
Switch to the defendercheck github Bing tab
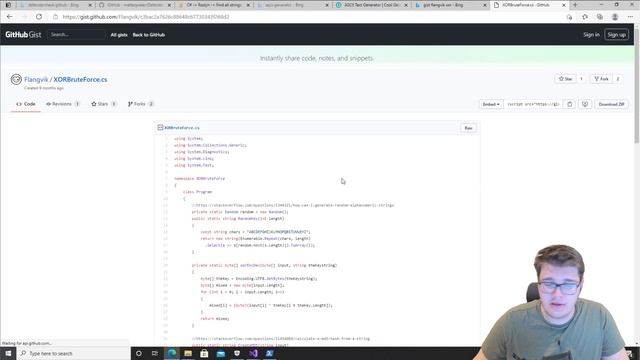click(56, 5)
